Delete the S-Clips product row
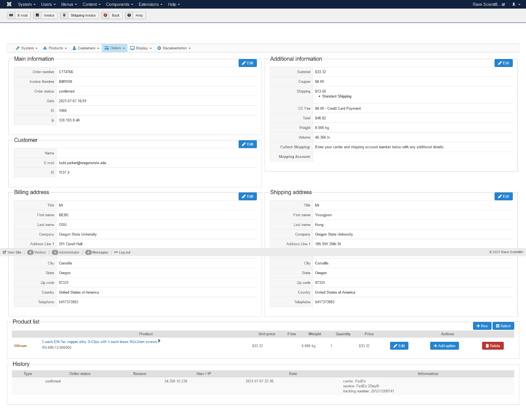The height and width of the screenshot is (420, 526). (493, 346)
